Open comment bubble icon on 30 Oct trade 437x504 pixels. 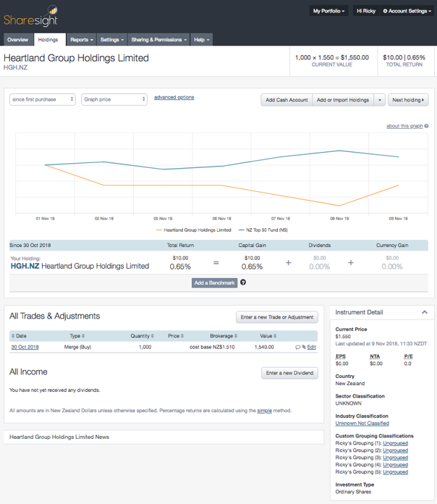click(x=298, y=347)
